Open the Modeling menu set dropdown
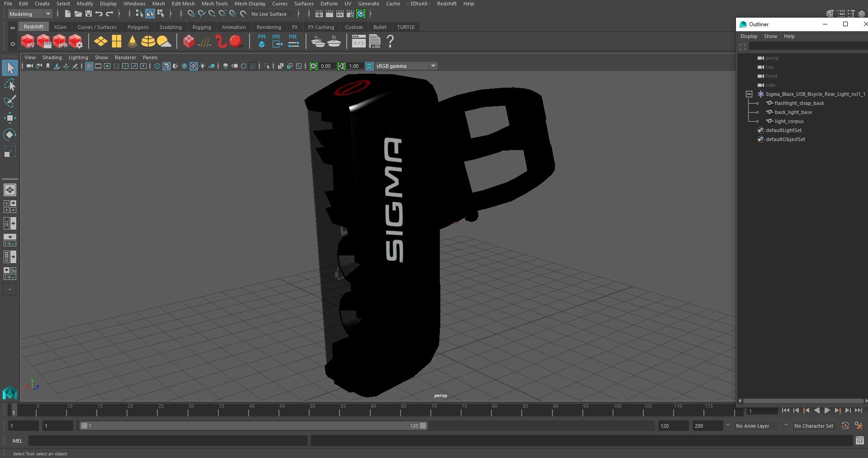The height and width of the screenshot is (458, 868). point(30,14)
